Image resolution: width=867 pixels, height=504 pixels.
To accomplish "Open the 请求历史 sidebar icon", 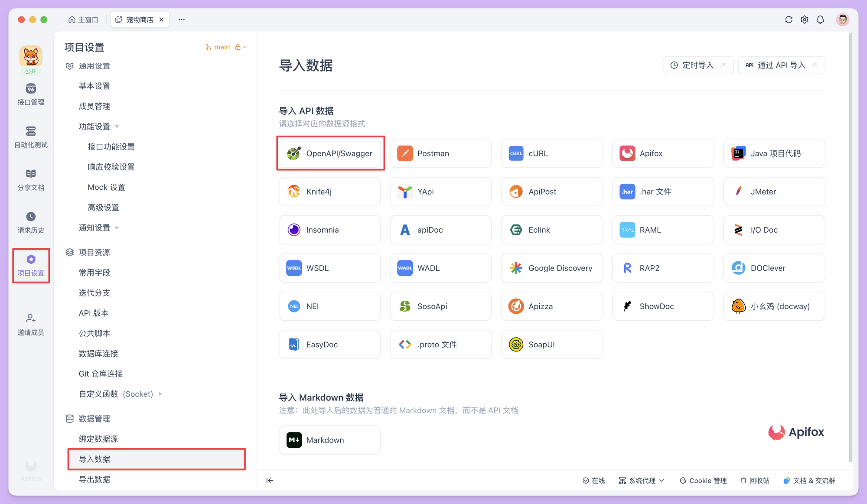I will coord(30,222).
